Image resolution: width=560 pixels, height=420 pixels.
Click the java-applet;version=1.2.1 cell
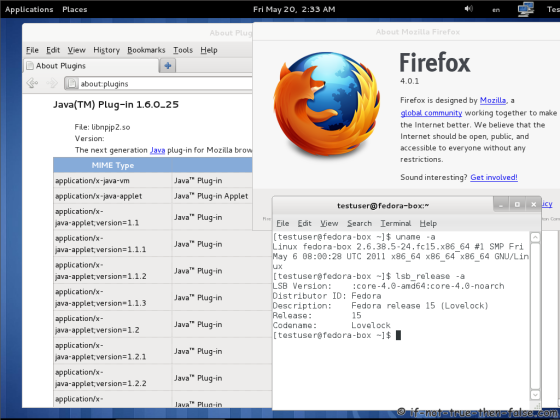pyautogui.click(x=113, y=351)
